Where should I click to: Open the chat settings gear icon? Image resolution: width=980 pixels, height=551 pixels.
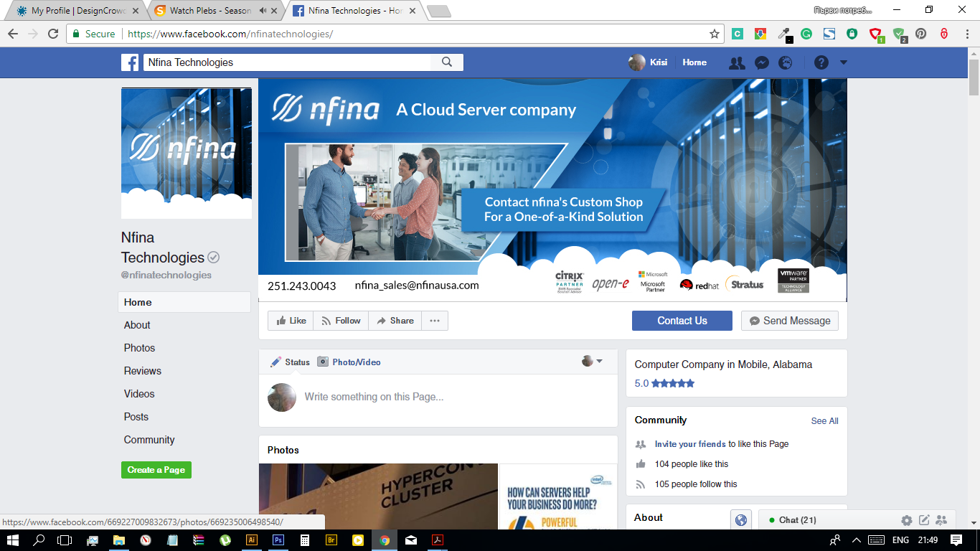[x=907, y=520]
